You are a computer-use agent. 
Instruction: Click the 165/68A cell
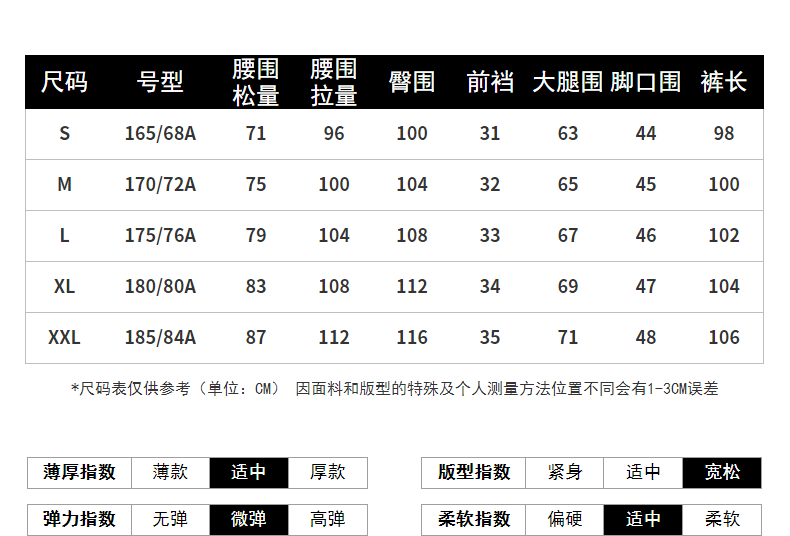(x=160, y=133)
